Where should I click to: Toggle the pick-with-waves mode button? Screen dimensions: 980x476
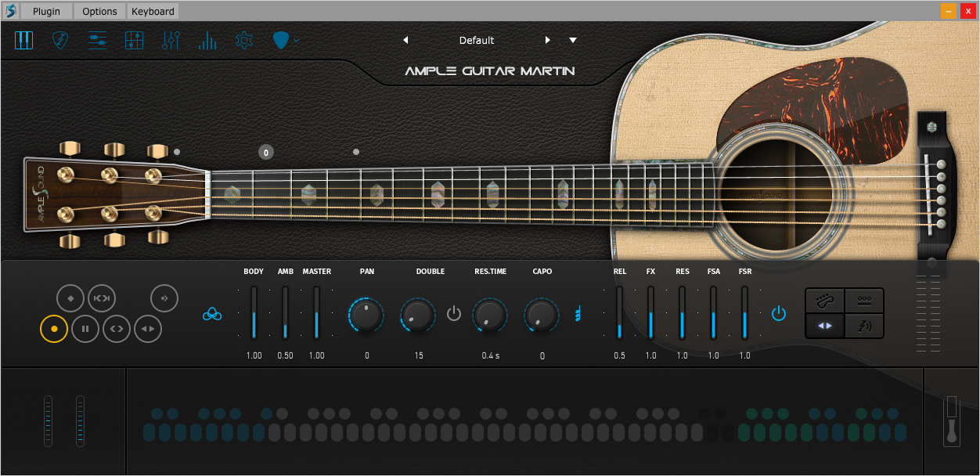(864, 326)
